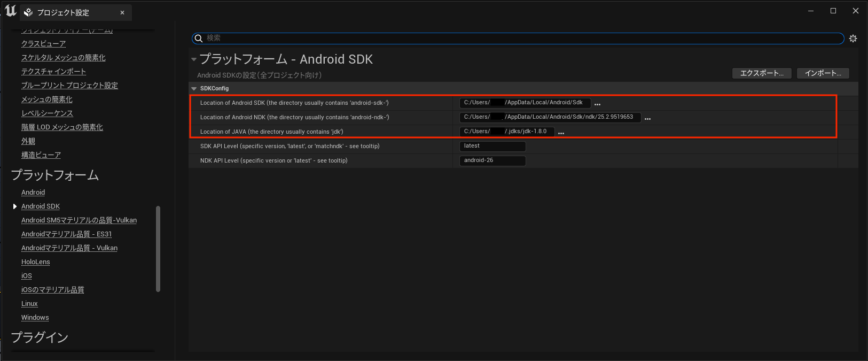Open Androidマテリアル品質 - Vulkan settings
This screenshot has width=868, height=361.
[x=69, y=248]
